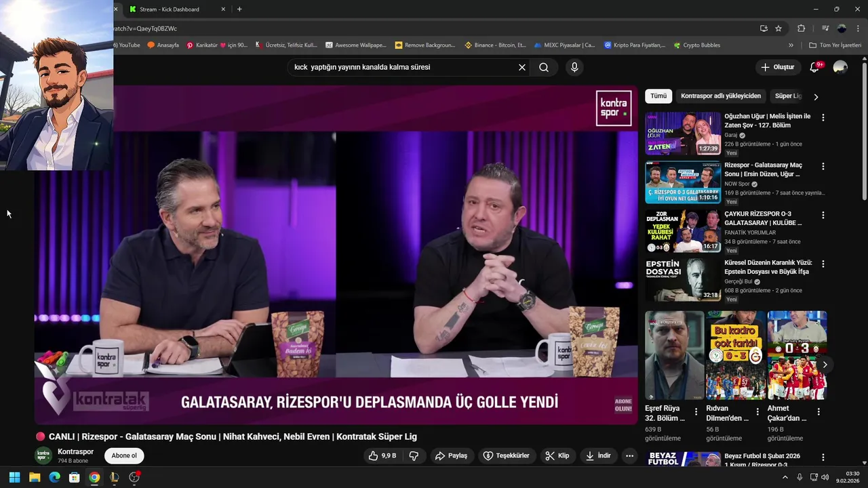Open options for Rizespor - Galatasaray Maç Sonu video
This screenshot has width=868, height=488.
pos(823,166)
